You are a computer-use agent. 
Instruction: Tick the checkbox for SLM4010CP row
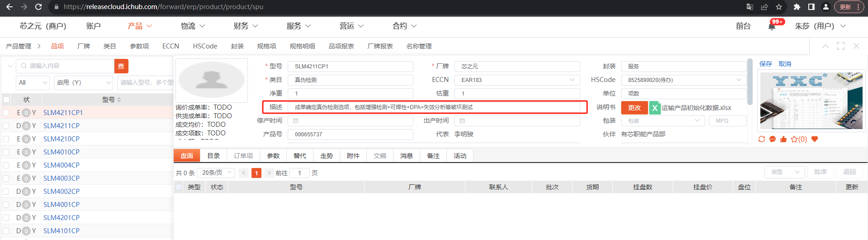pos(6,152)
